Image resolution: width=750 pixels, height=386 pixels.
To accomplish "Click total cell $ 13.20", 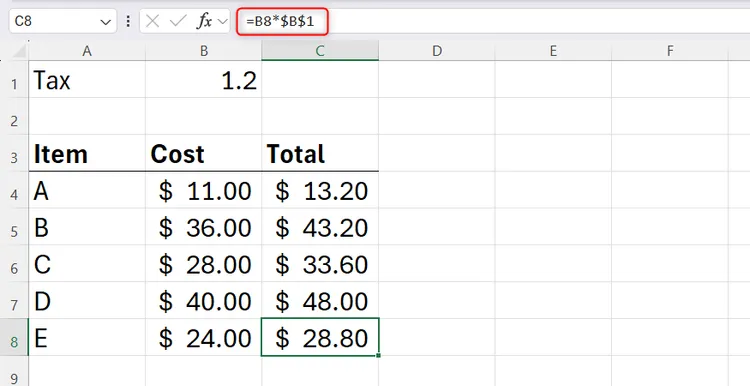I will coord(320,190).
